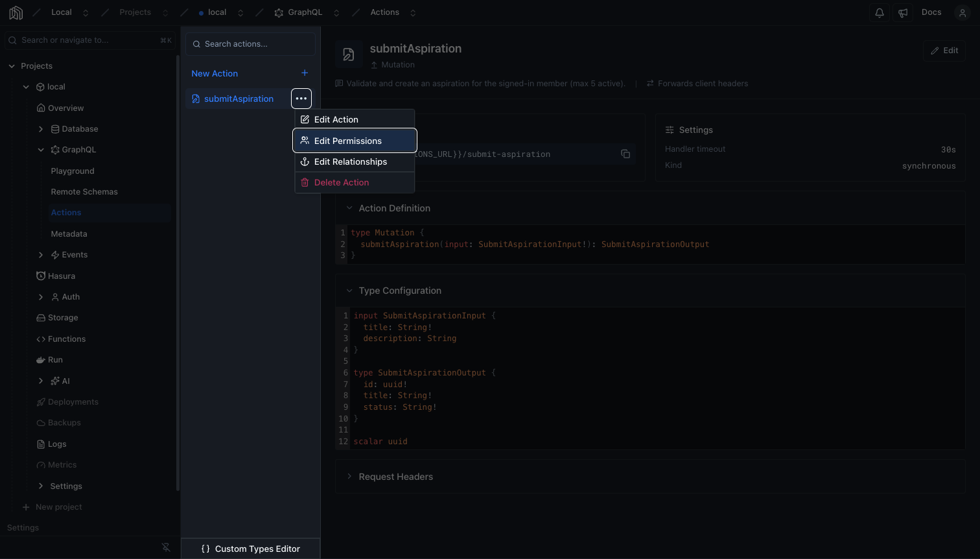Click the plus icon beside New Action
The width and height of the screenshot is (980, 559).
pos(305,73)
